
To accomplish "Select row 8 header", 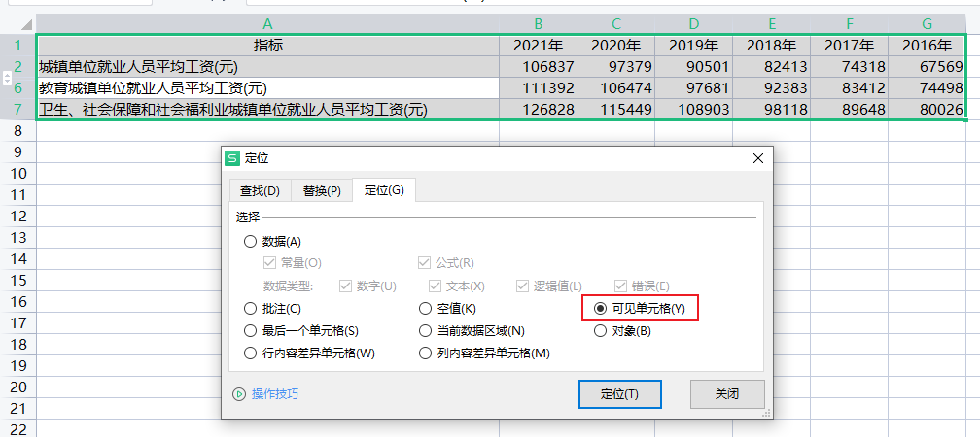I will tap(18, 130).
